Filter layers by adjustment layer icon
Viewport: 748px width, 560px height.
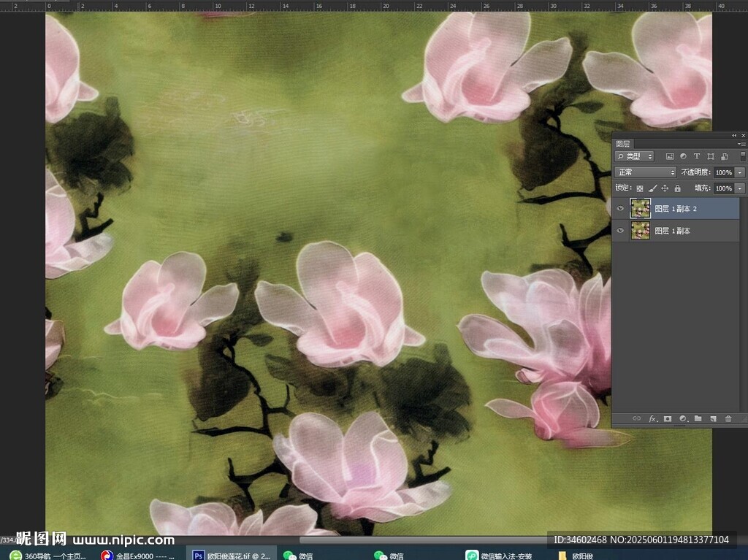683,156
